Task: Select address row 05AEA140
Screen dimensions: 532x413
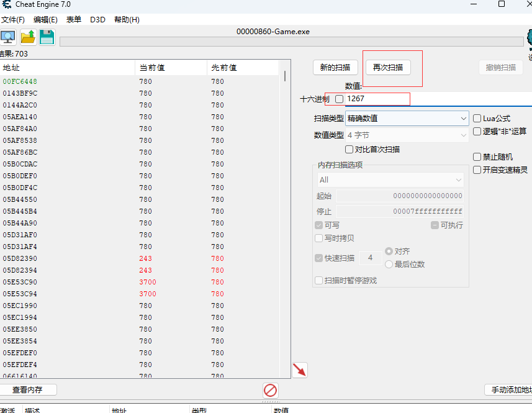Action: [140, 117]
